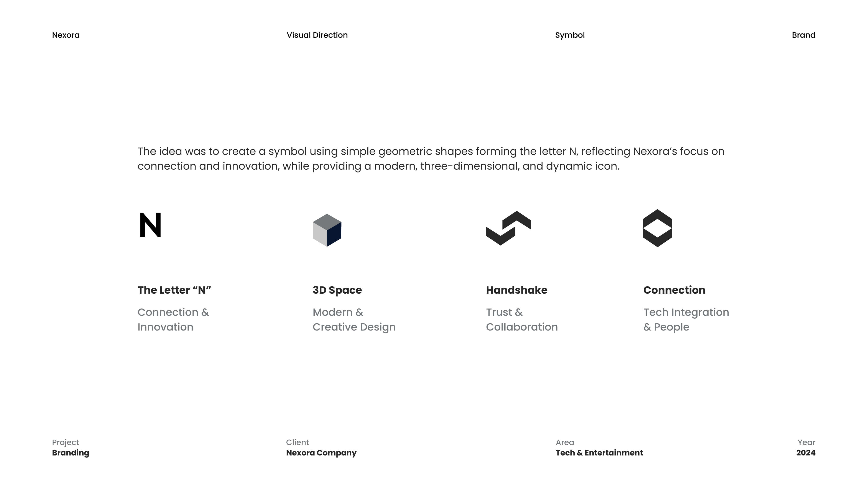Click the Handshake chevron symbol
Screen dimensions: 868x488
pos(508,228)
